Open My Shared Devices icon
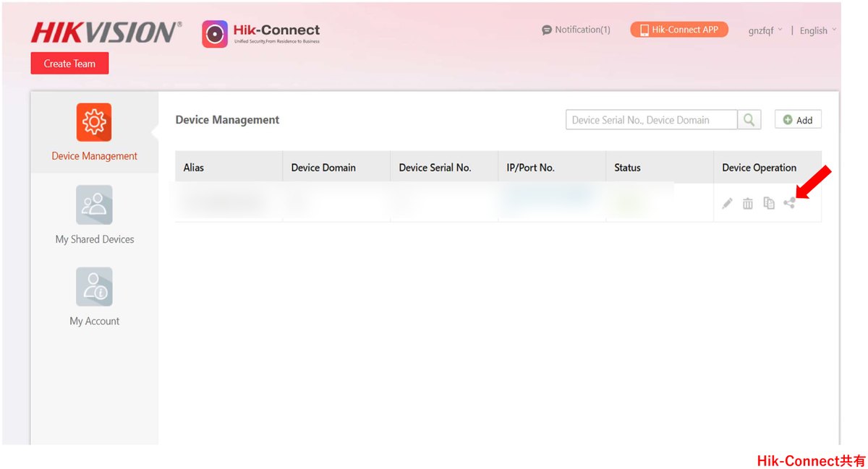Screen dimensions: 868x469 click(94, 205)
